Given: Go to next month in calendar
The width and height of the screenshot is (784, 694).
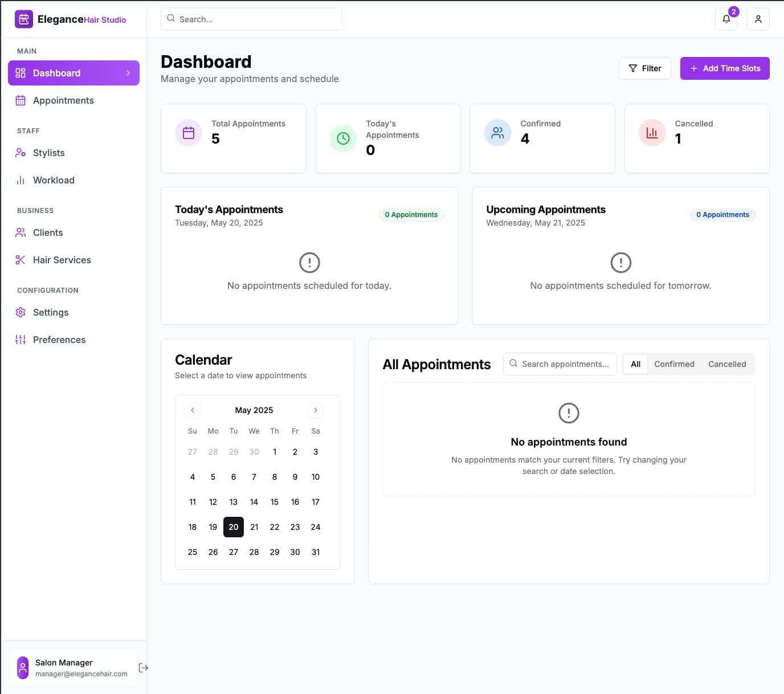Looking at the screenshot, I should click(316, 410).
